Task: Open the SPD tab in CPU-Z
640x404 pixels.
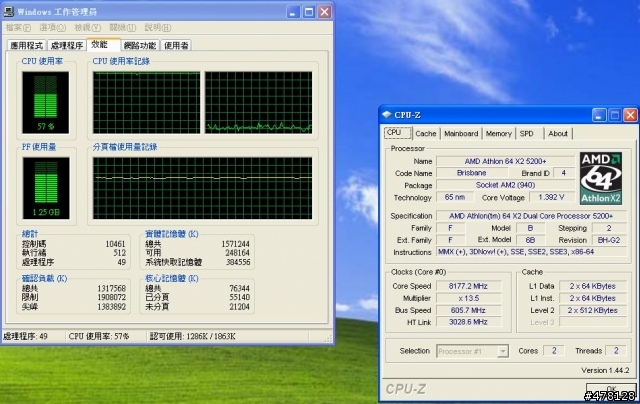Action: (x=527, y=133)
